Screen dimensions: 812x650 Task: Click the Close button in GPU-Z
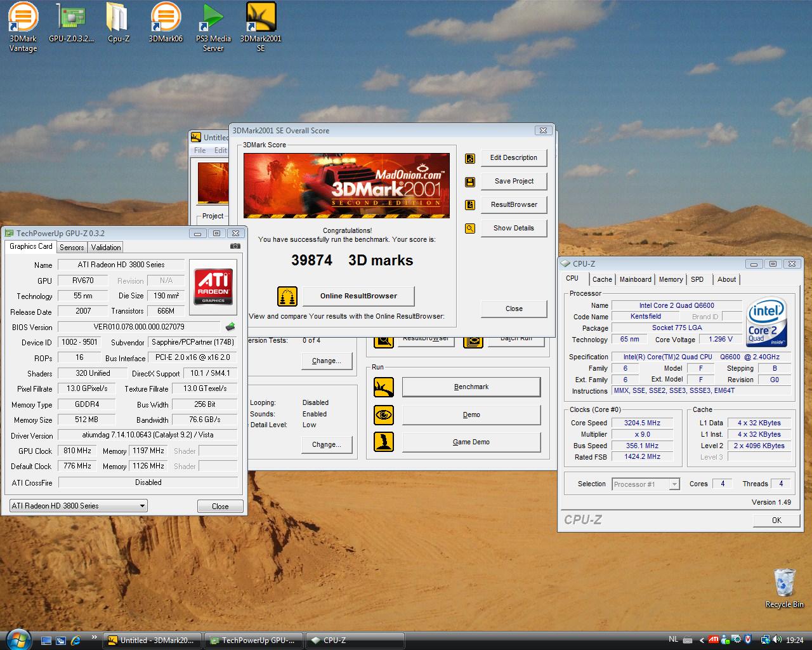[220, 507]
